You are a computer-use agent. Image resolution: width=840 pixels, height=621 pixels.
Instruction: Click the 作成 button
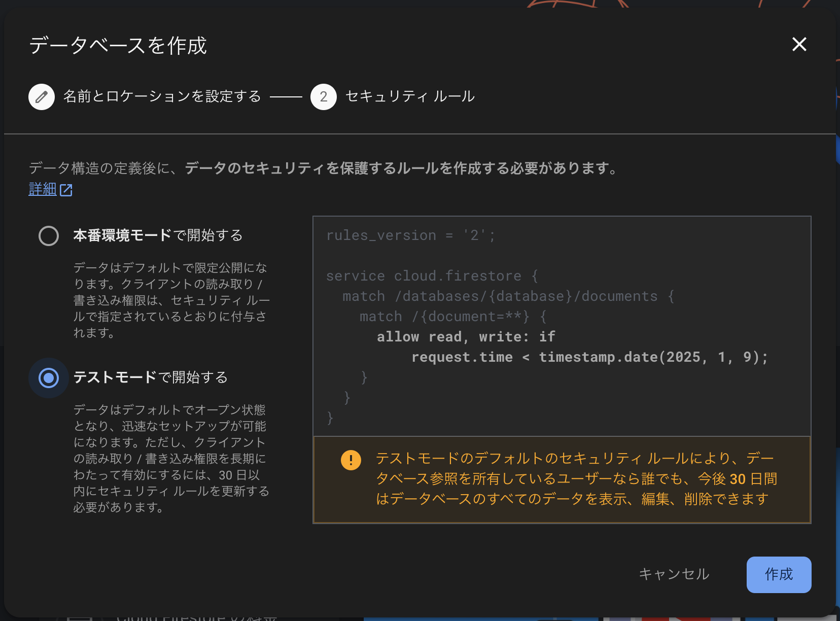coord(779,575)
